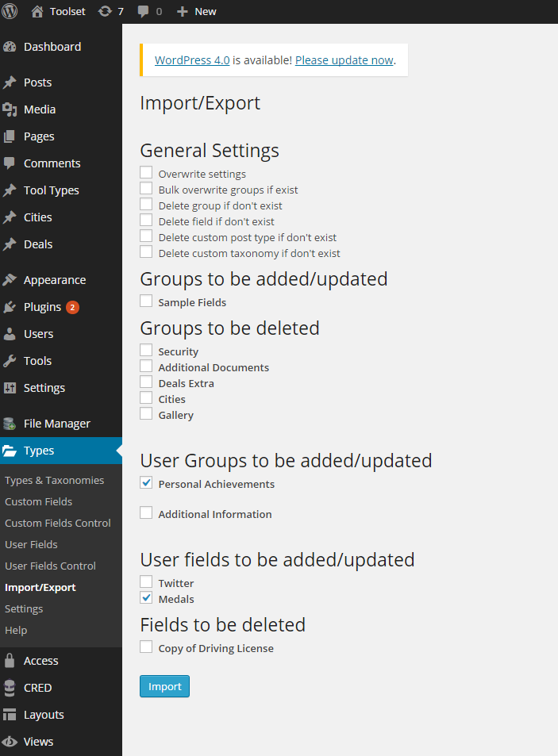This screenshot has width=558, height=756.
Task: Go to Types & Taxonomies submenu
Action: [55, 480]
